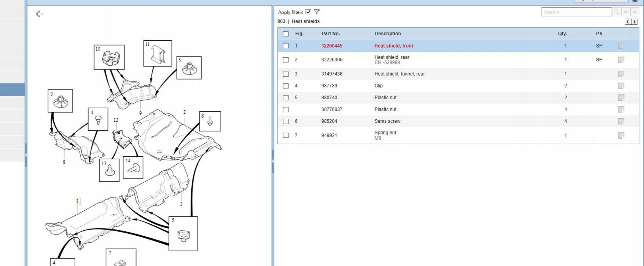Viewport: 644px width, 266px height.
Task: Sort by the Qty. column header
Action: coord(562,34)
